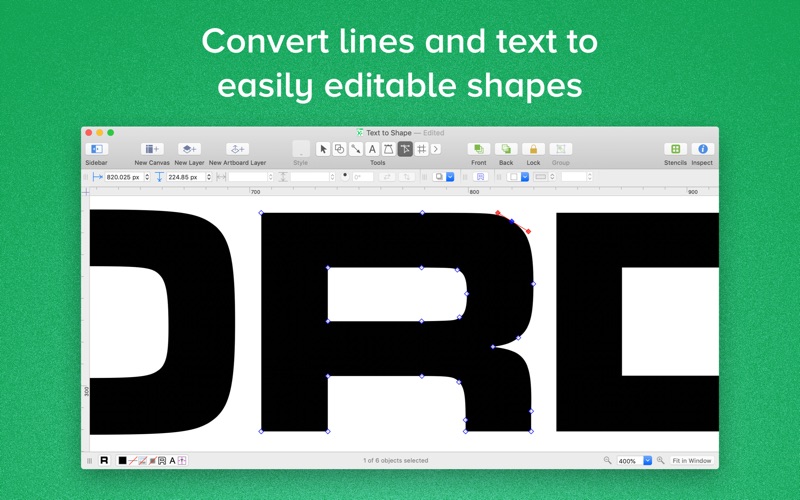
Task: Click the image style indicator
Action: [x=142, y=461]
